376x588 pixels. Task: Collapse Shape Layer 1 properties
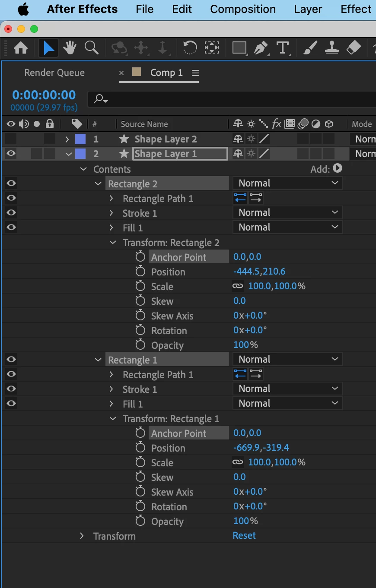coord(68,154)
